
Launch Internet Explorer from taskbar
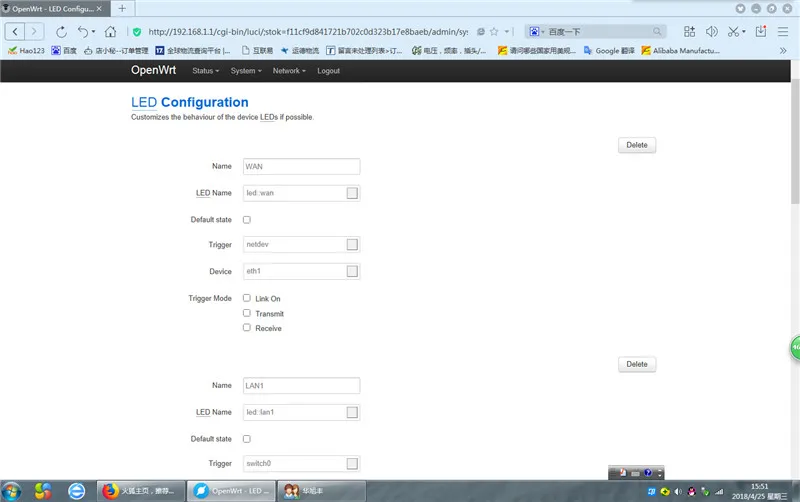tap(77, 491)
